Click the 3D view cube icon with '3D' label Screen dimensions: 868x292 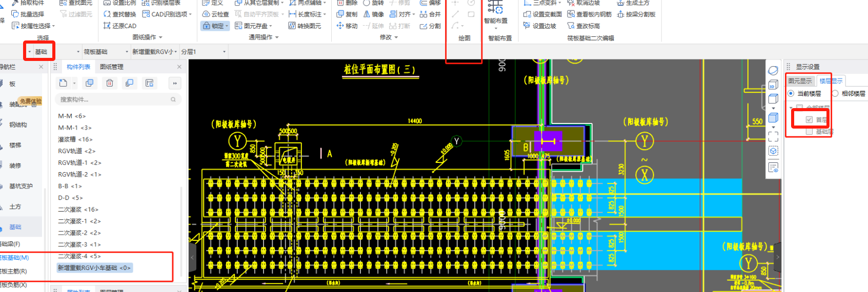tap(773, 85)
